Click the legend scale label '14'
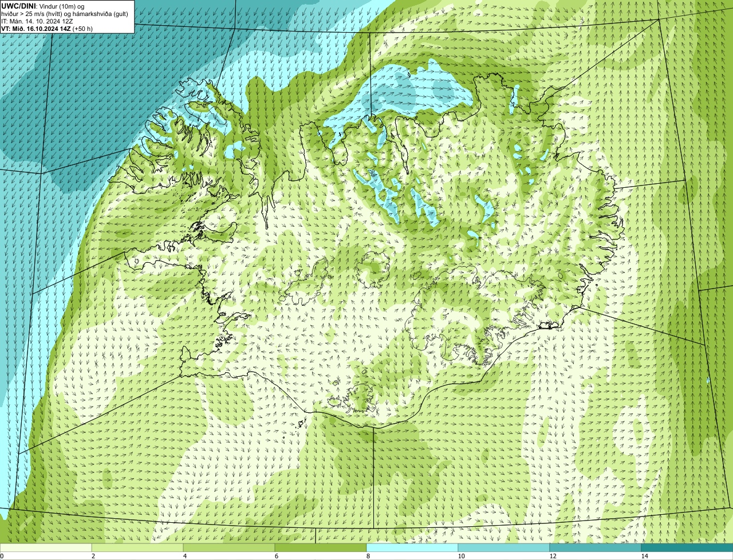733x560 pixels. tap(644, 556)
